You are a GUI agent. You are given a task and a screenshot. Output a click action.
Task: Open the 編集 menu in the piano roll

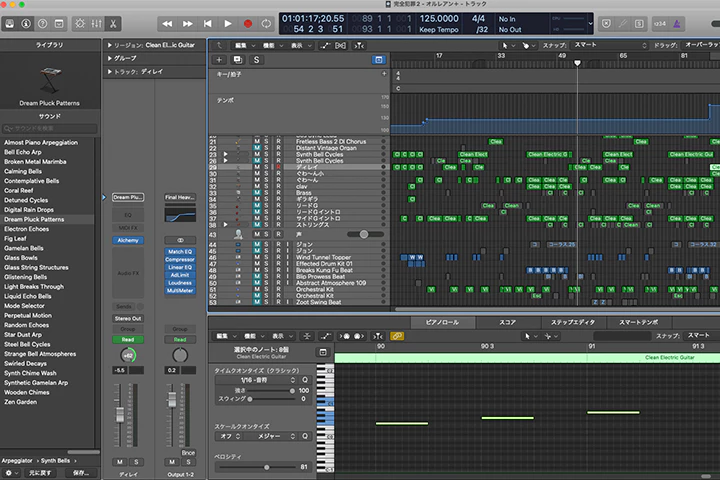point(225,336)
